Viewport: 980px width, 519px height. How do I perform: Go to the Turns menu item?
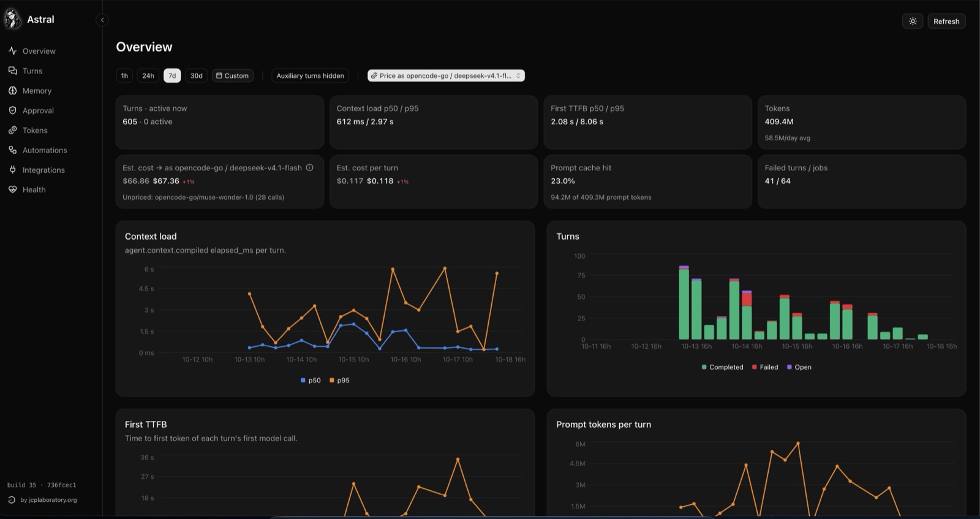coord(32,70)
